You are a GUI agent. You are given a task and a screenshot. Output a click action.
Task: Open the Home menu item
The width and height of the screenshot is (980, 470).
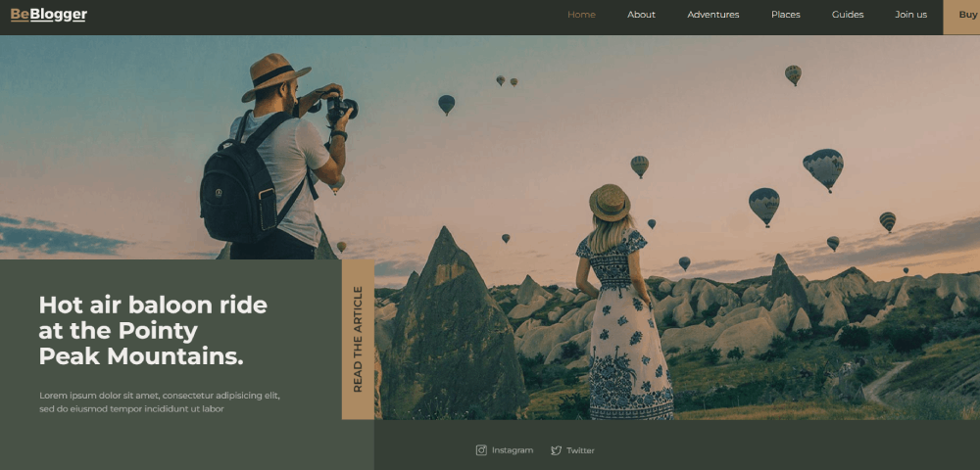[x=581, y=15]
